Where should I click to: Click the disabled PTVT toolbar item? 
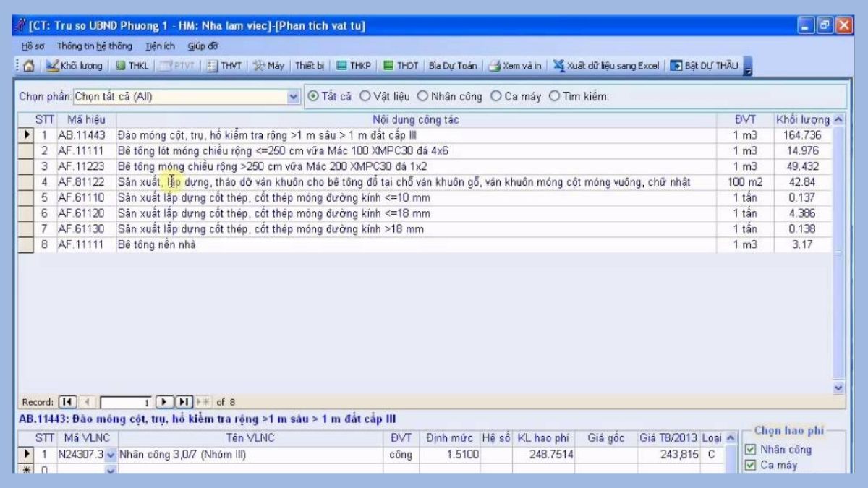pyautogui.click(x=177, y=66)
